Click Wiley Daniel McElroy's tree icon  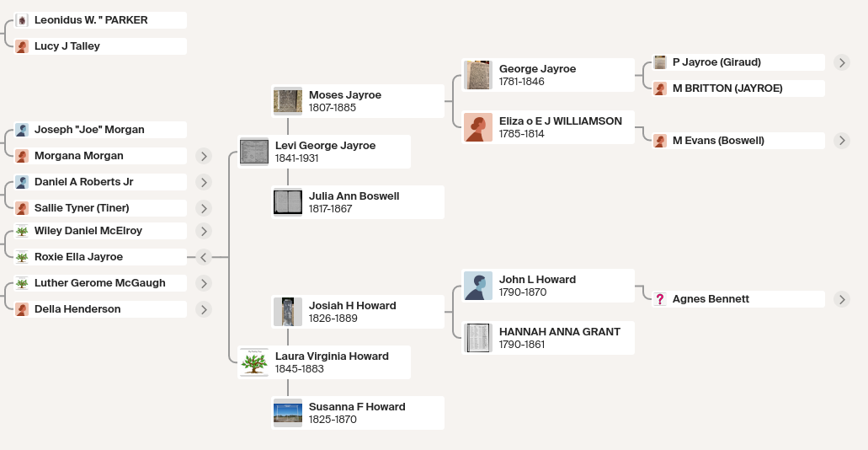click(x=22, y=231)
